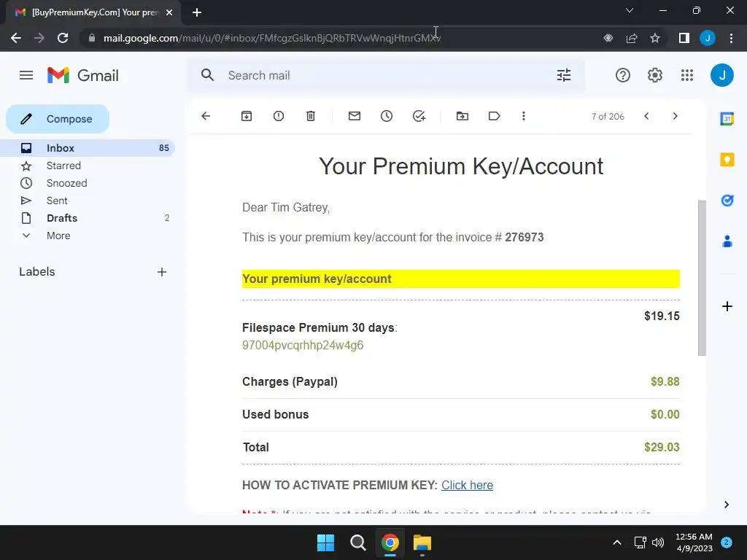Screen dimensions: 747x560
Task: Open the Drafts folder
Action: point(88,218)
